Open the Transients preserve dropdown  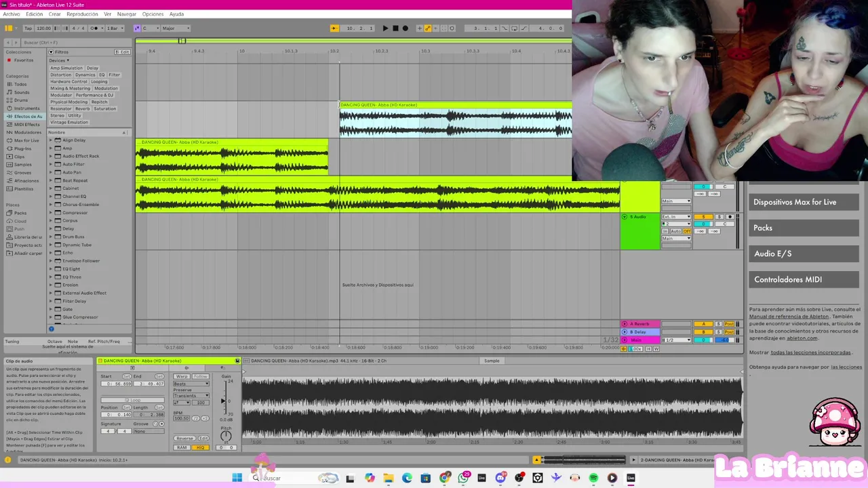pos(191,396)
